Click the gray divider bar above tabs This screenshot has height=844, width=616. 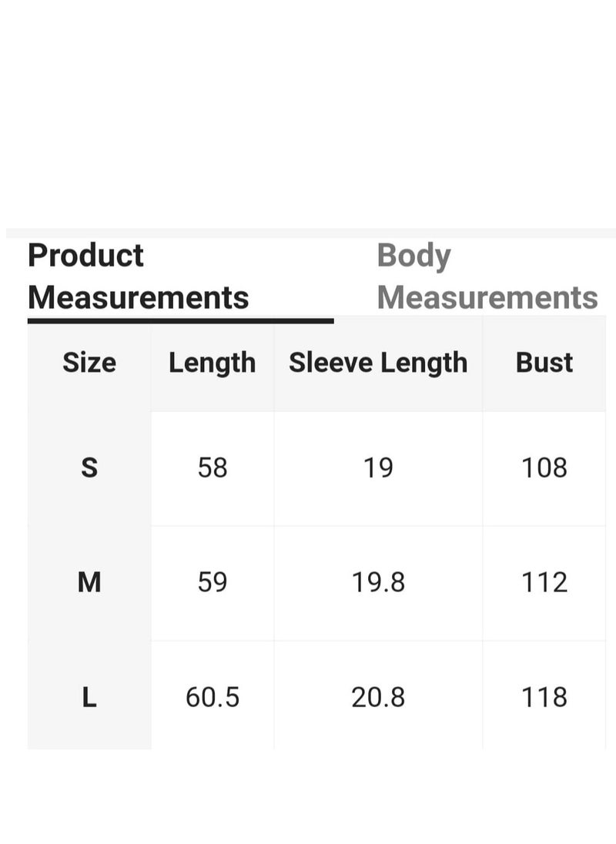tap(310, 233)
